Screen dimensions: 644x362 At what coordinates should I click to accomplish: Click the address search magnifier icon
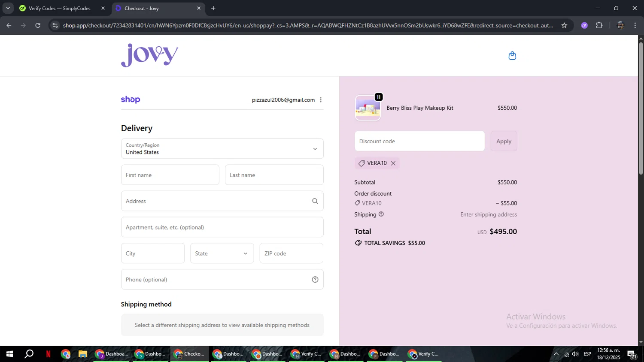pyautogui.click(x=315, y=201)
